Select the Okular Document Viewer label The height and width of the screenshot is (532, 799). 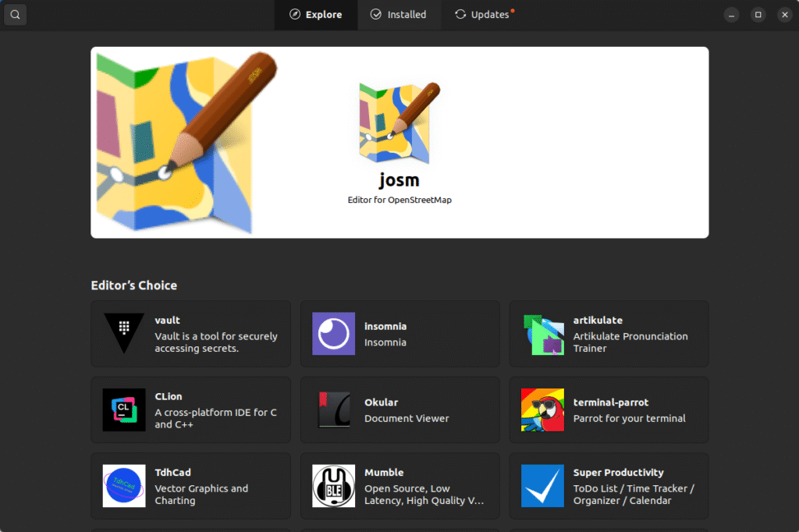(x=407, y=418)
